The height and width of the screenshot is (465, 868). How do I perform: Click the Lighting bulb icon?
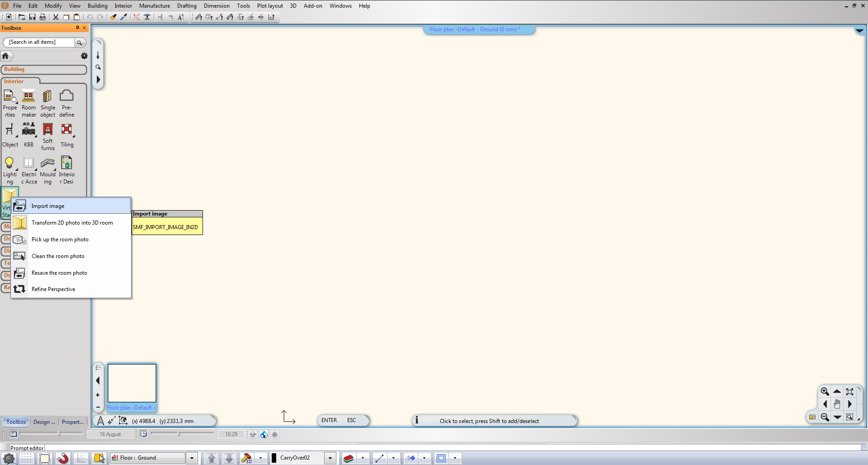(9, 163)
